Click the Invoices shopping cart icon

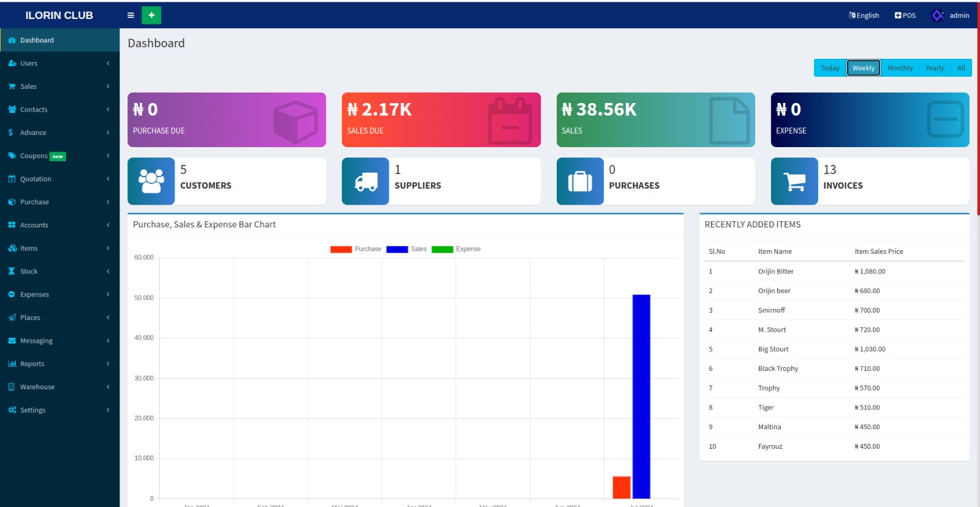(794, 181)
